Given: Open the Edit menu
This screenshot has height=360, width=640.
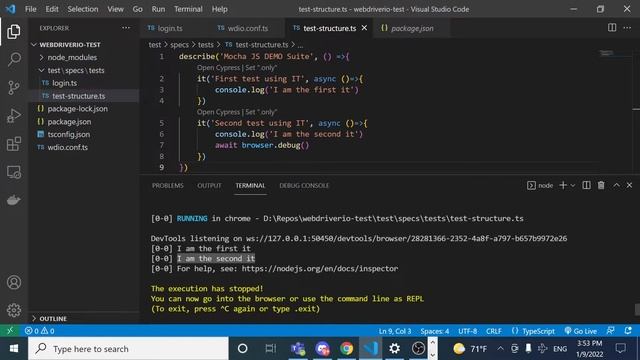Looking at the screenshot, I should tap(52, 9).
